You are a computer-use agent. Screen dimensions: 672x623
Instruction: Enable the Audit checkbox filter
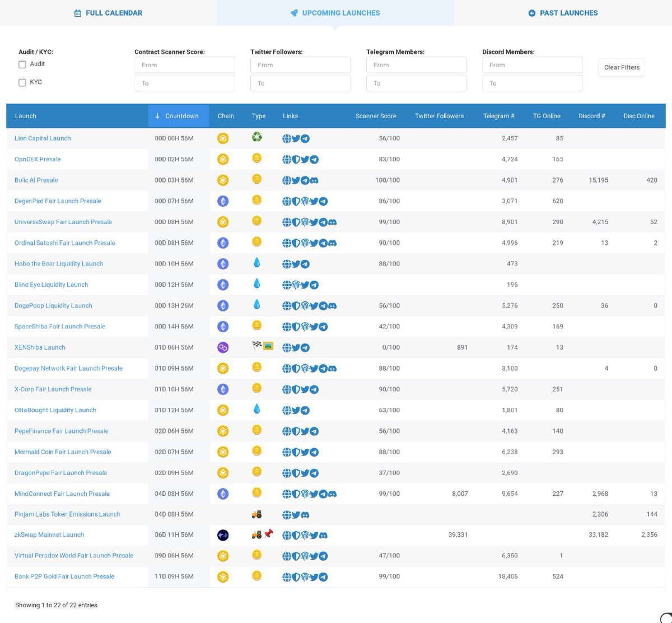pyautogui.click(x=22, y=64)
